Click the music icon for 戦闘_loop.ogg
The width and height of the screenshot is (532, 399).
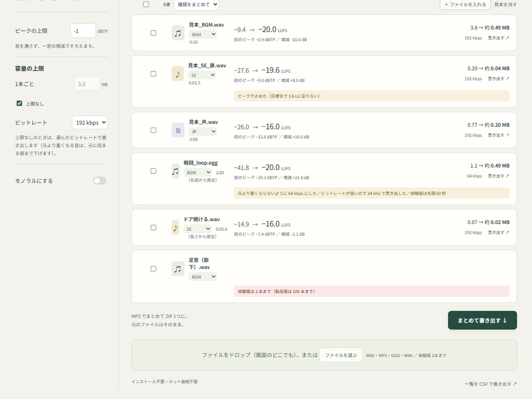[x=176, y=171]
